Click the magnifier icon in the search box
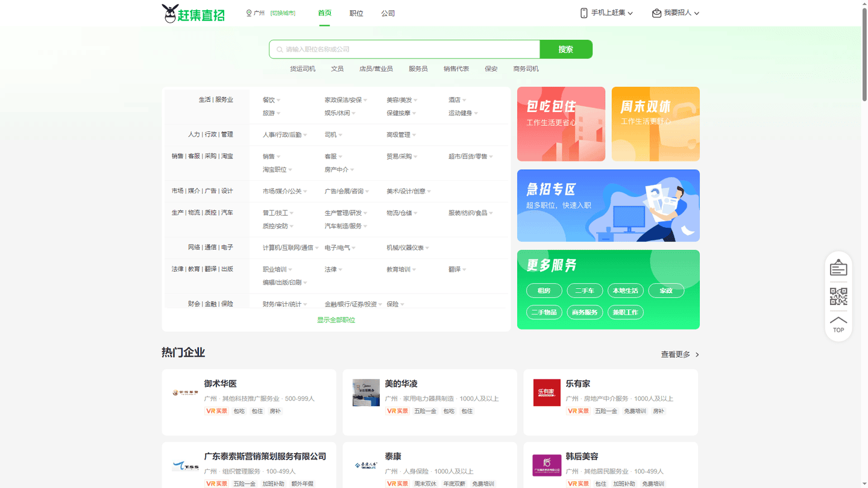 click(280, 49)
